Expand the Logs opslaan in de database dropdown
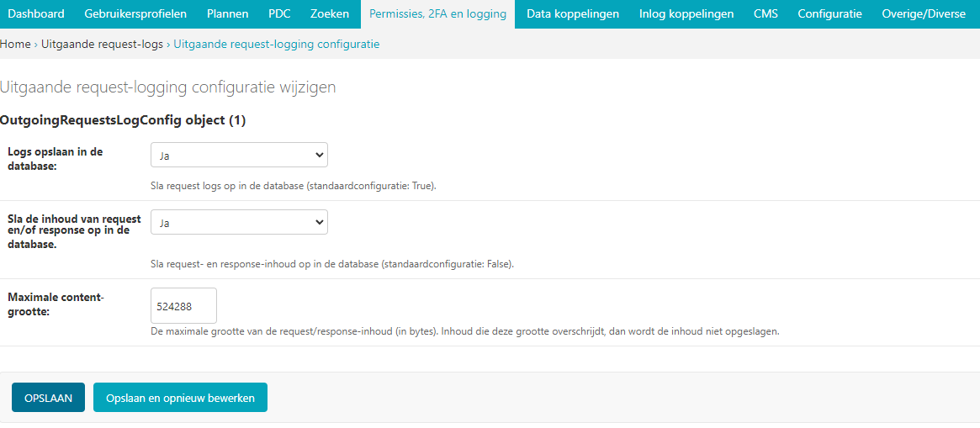 [239, 156]
